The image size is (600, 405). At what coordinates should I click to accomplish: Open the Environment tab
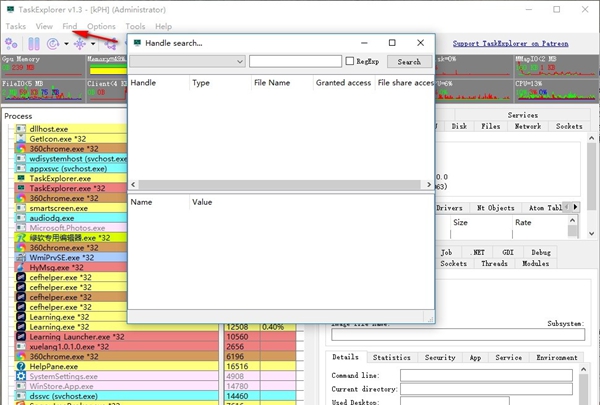tap(556, 357)
